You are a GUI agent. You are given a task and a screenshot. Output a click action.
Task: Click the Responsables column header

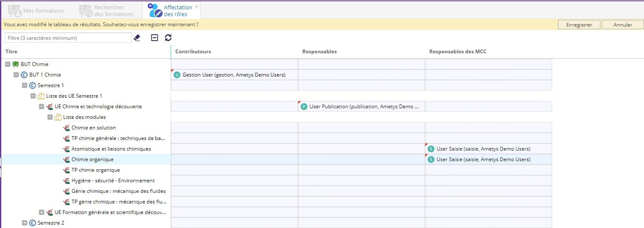coord(362,52)
